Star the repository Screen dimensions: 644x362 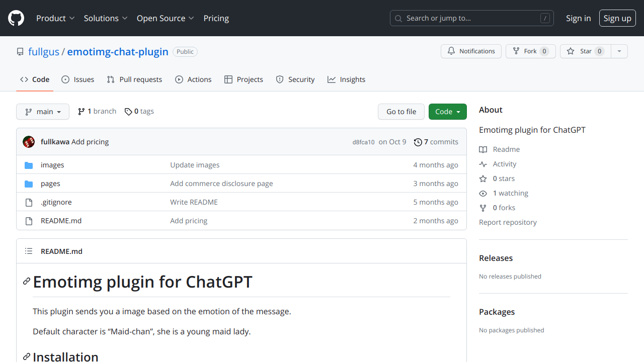[x=586, y=51]
